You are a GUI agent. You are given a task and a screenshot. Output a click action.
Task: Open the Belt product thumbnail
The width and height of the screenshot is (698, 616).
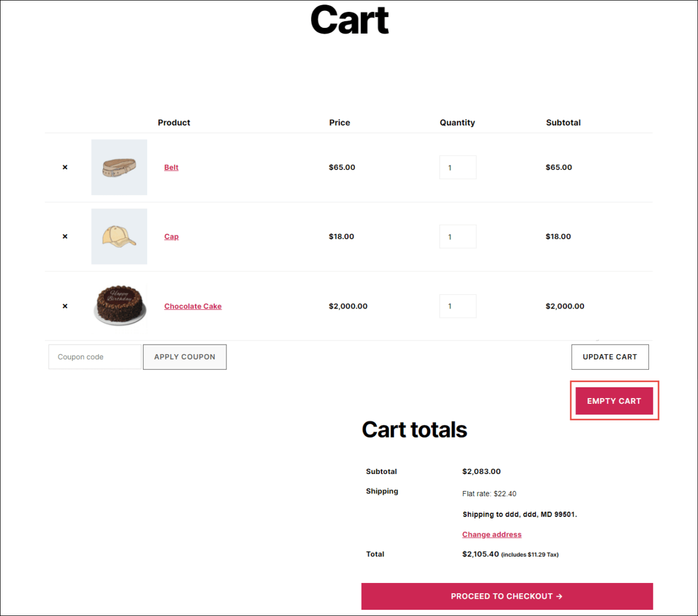(x=119, y=167)
